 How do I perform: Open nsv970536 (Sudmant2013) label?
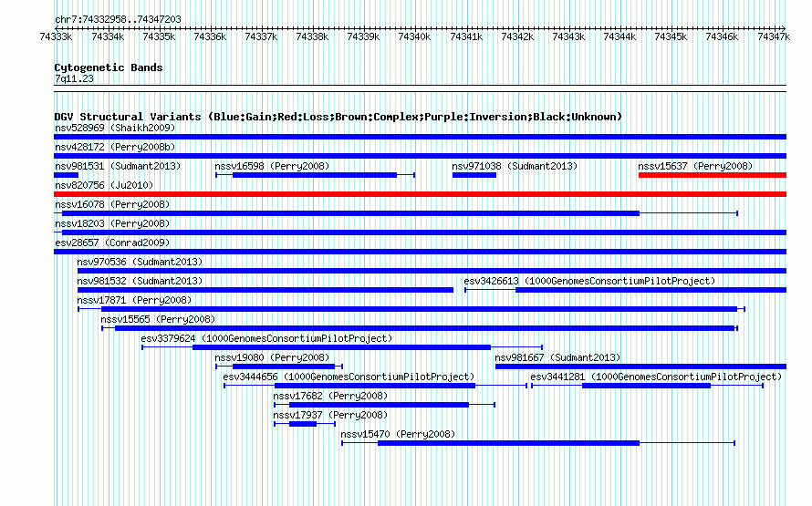click(x=140, y=262)
